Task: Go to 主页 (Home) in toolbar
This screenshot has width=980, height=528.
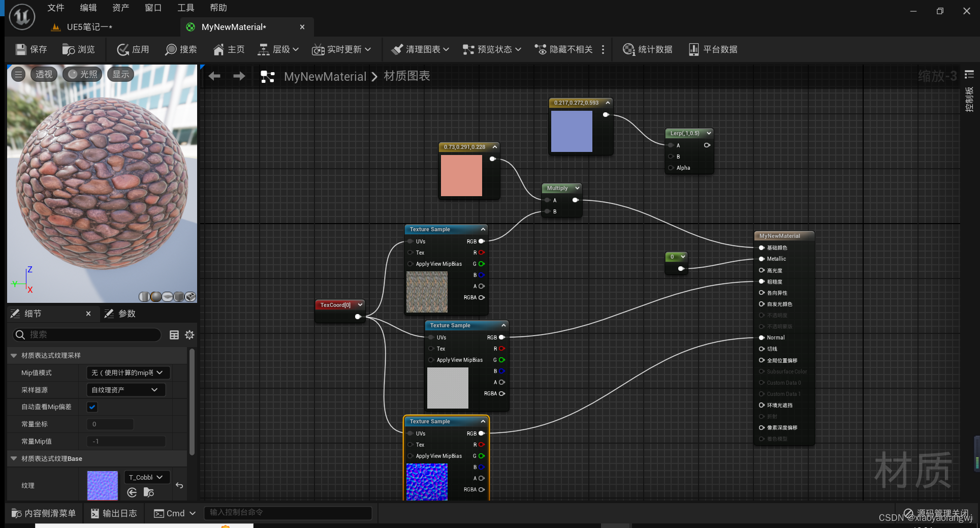Action: pyautogui.click(x=229, y=49)
